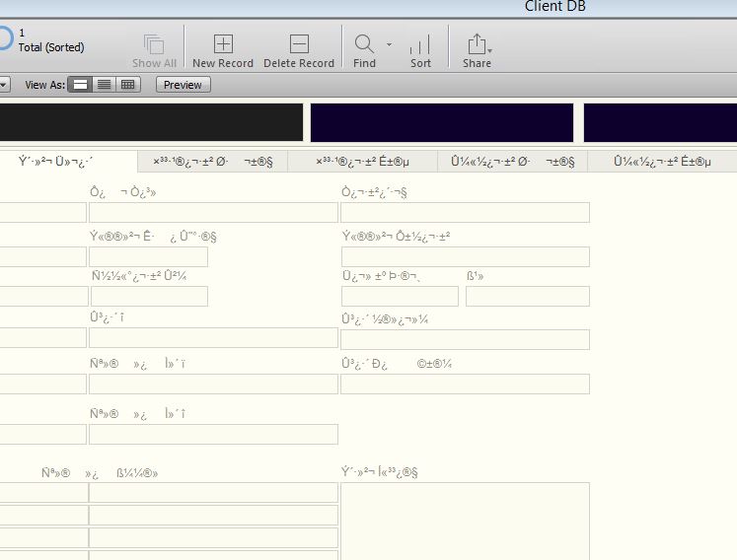This screenshot has height=560, width=737.
Task: Expand the Find dropdown arrow
Action: click(x=389, y=44)
